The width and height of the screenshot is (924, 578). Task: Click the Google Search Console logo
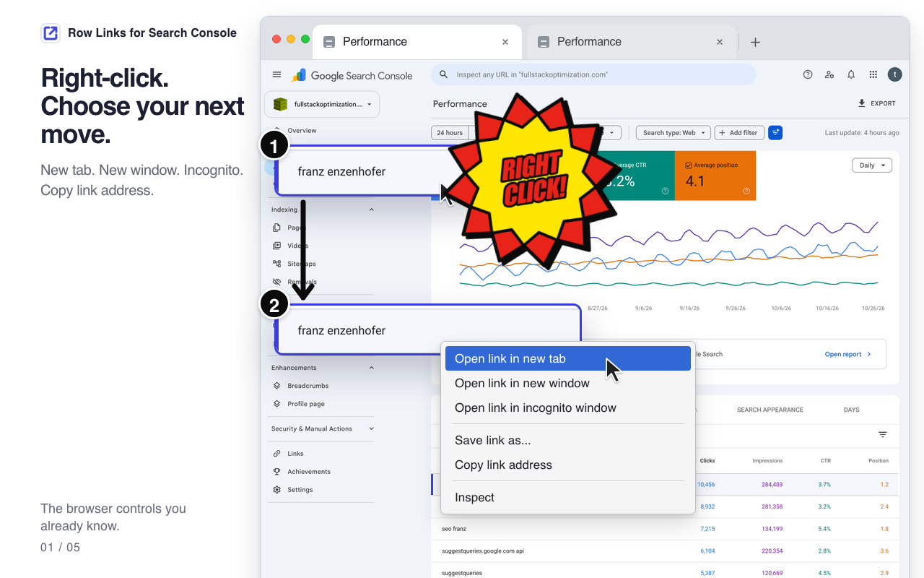point(352,75)
